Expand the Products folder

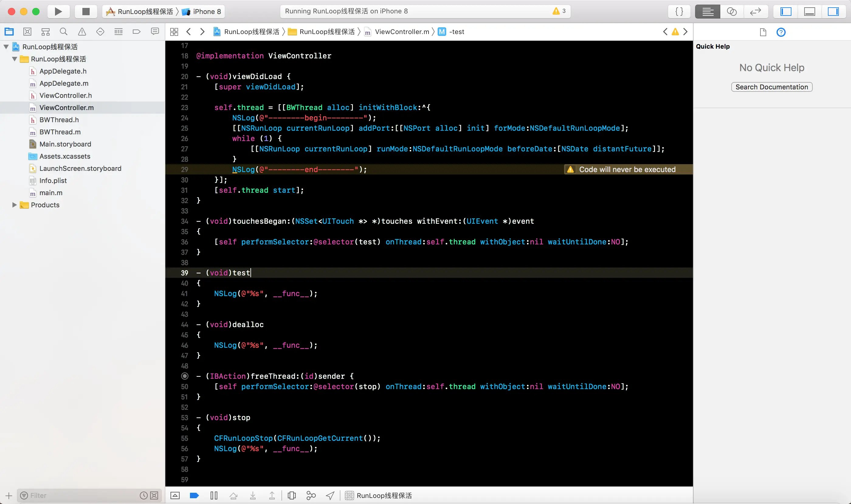14,205
